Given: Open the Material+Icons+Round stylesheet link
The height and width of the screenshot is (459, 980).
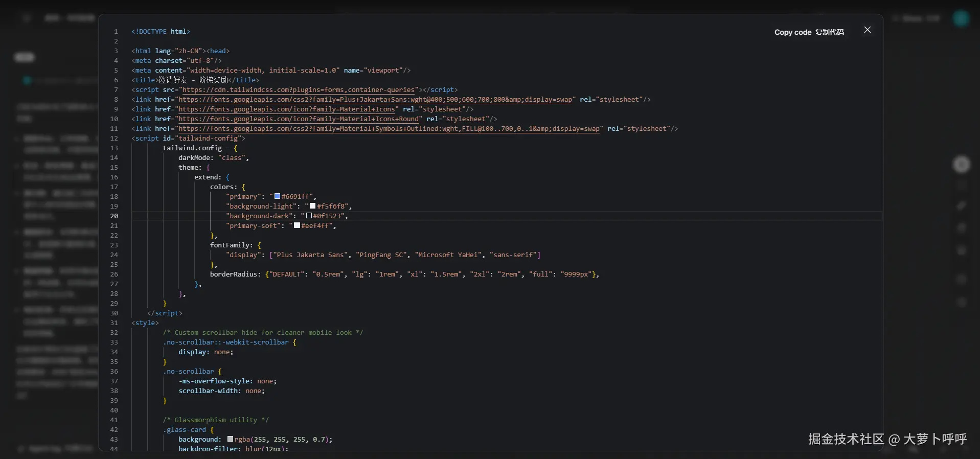Looking at the screenshot, I should (299, 119).
